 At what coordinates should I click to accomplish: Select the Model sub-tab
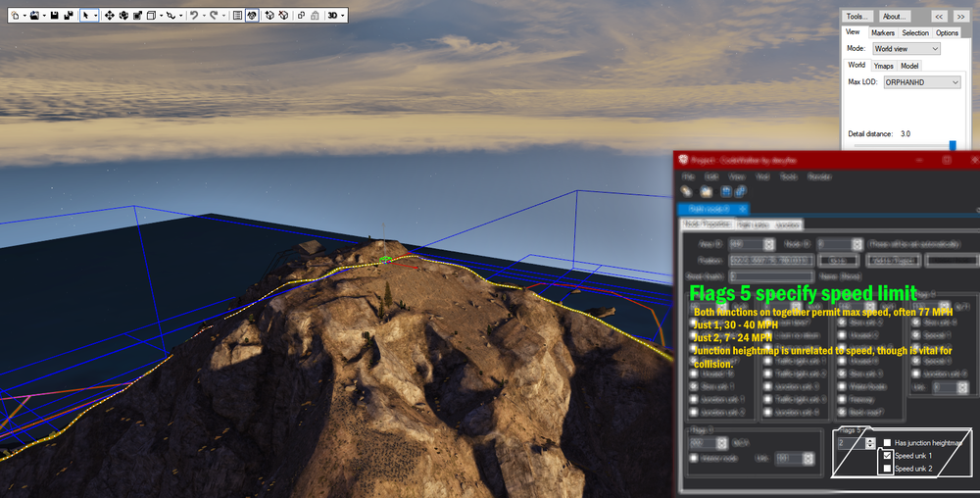point(909,66)
